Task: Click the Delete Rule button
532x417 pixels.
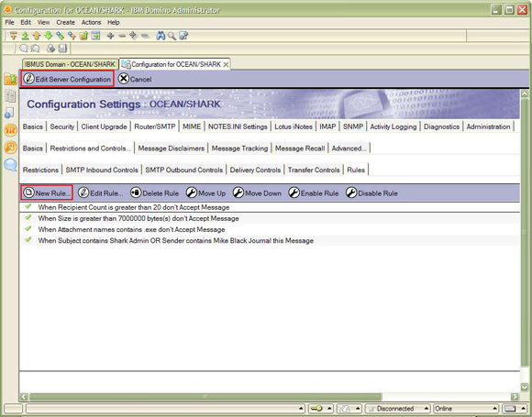Action: pos(154,192)
